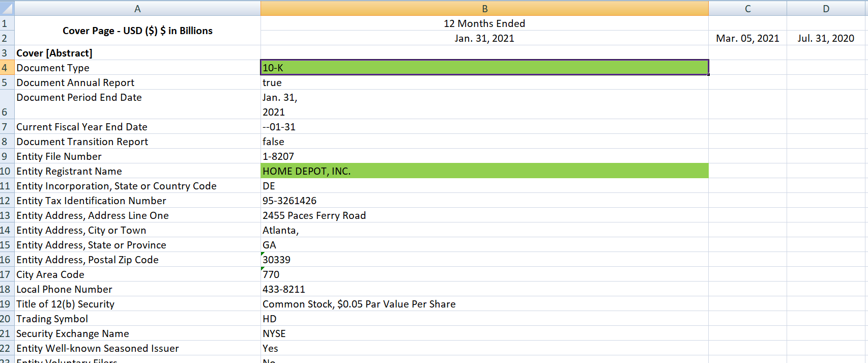Screen dimensions: 868x363
Task: Click the 'false' value cell
Action: (x=484, y=142)
